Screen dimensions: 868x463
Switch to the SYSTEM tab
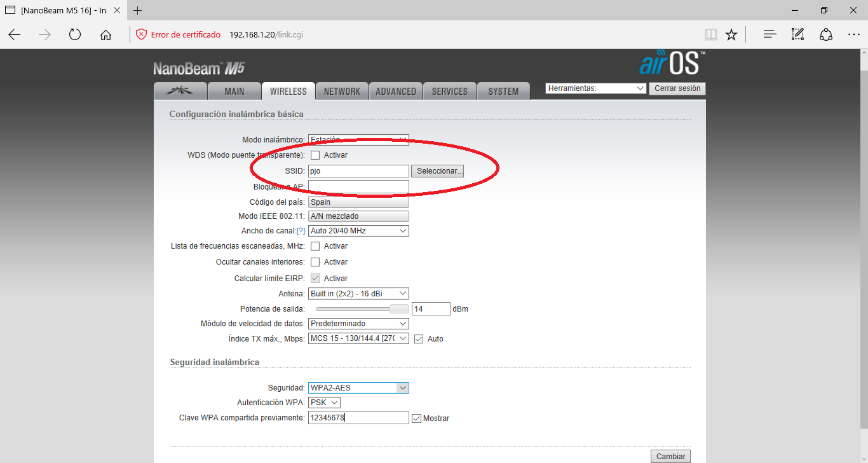[x=503, y=92]
